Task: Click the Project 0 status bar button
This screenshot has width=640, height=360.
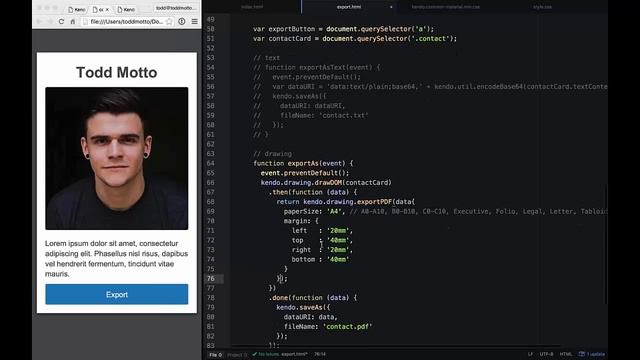Action: (x=237, y=354)
